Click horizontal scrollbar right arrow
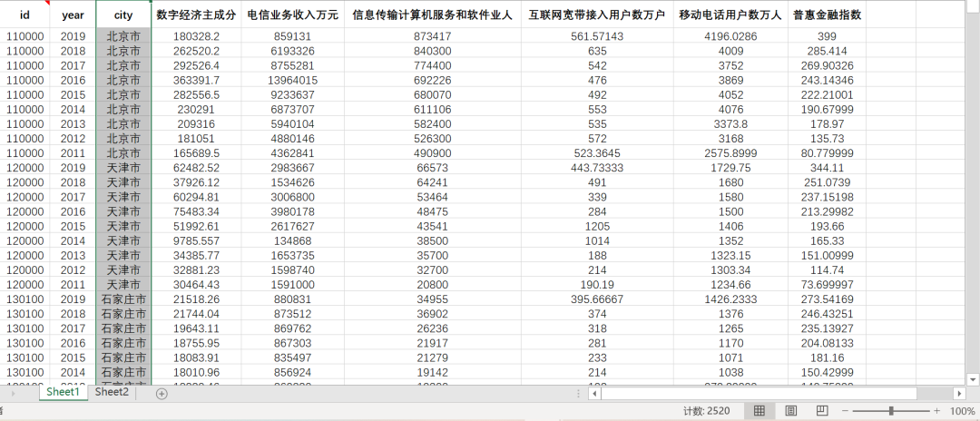 click(959, 394)
